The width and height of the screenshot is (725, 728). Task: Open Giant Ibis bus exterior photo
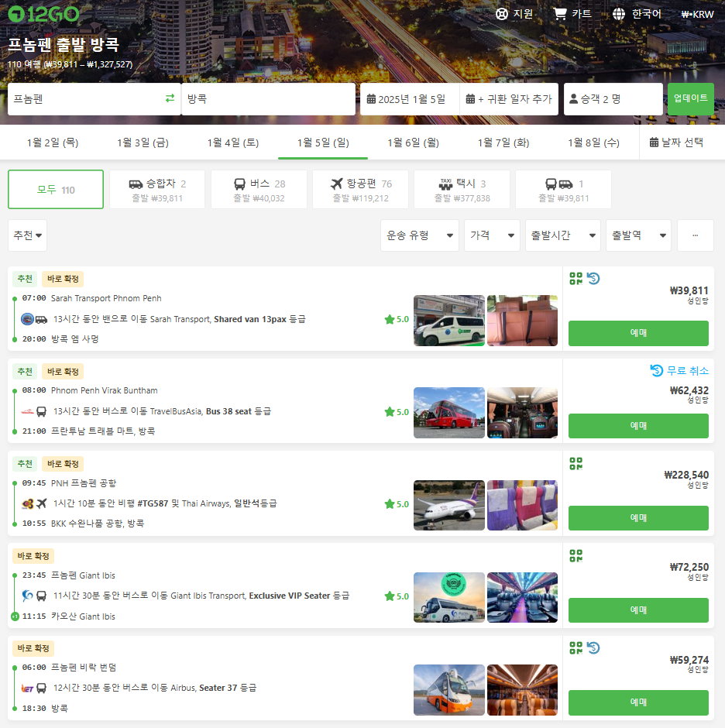click(449, 598)
